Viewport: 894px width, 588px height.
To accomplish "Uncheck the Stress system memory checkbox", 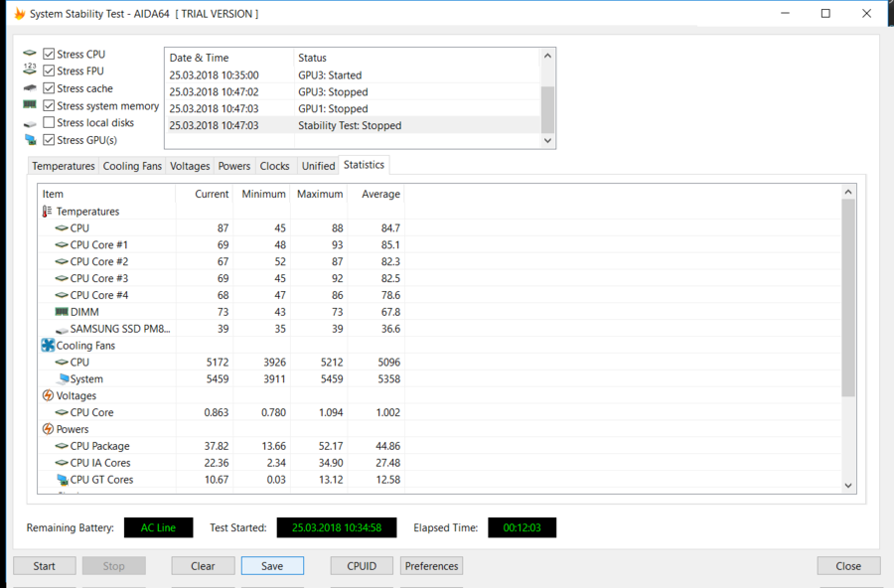I will (x=49, y=105).
